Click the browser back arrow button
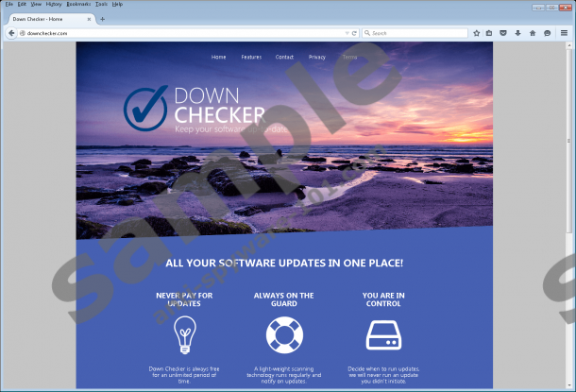The width and height of the screenshot is (576, 392). [10, 32]
